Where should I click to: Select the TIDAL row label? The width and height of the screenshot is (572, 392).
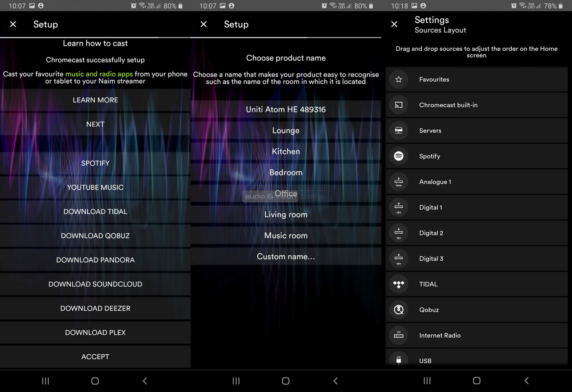pos(428,284)
